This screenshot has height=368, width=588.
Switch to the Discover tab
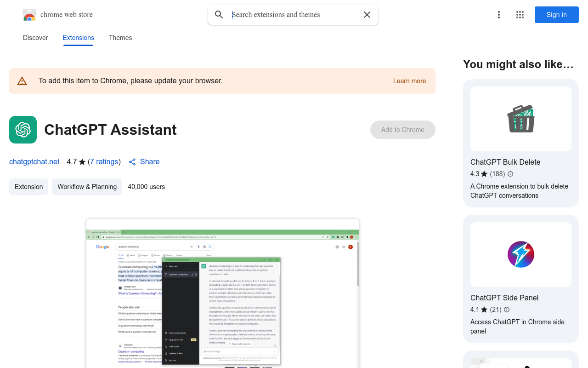pos(35,38)
